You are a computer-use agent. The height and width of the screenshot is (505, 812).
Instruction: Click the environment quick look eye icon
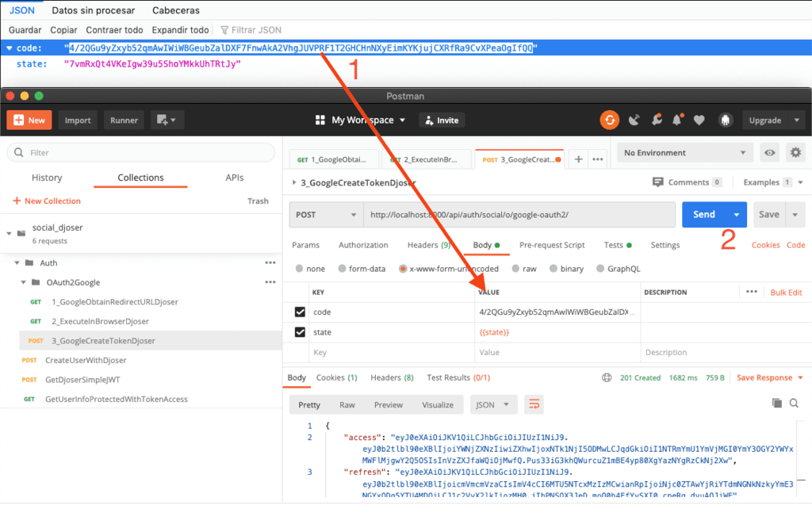point(769,152)
